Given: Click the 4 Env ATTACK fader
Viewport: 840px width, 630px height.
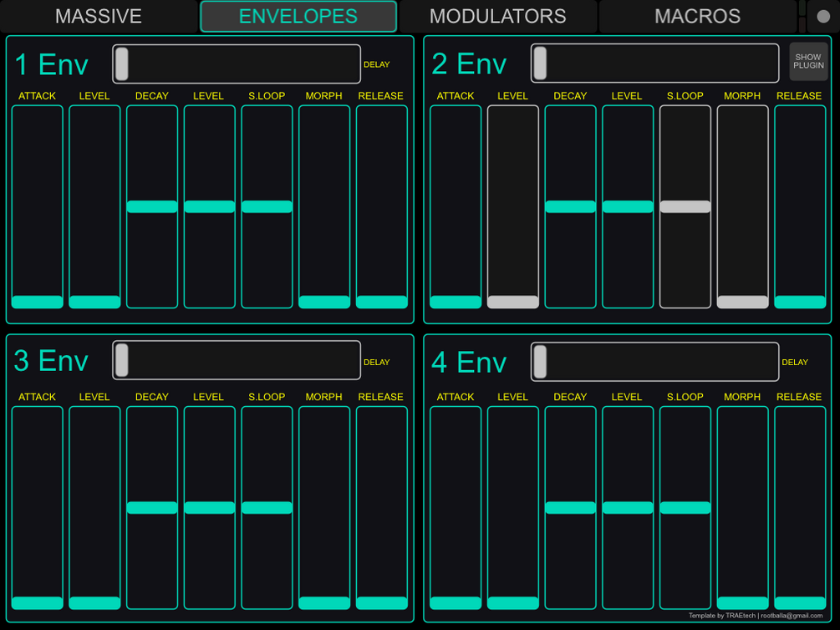Looking at the screenshot, I should pyautogui.click(x=456, y=508).
